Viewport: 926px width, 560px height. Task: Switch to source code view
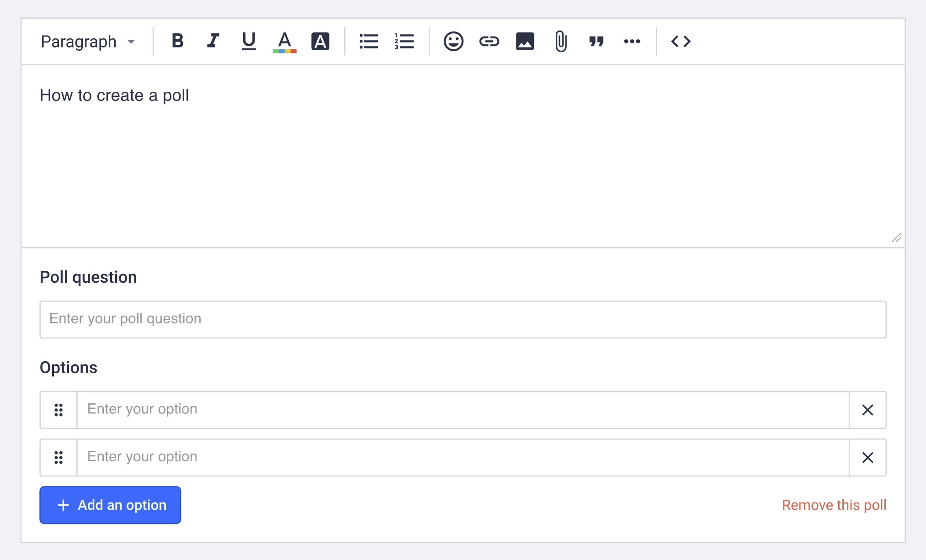coord(681,41)
